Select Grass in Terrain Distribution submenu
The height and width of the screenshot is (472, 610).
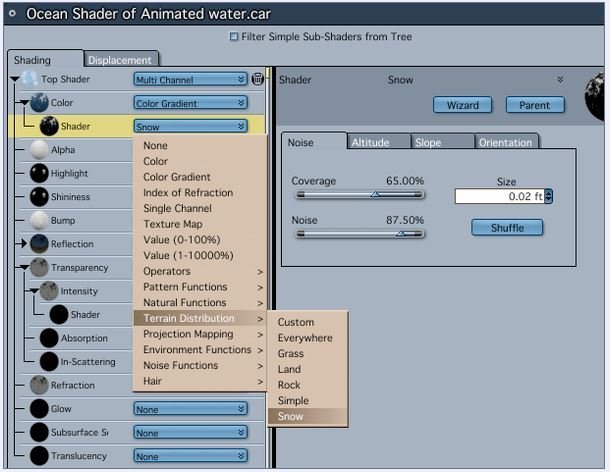pyautogui.click(x=307, y=354)
